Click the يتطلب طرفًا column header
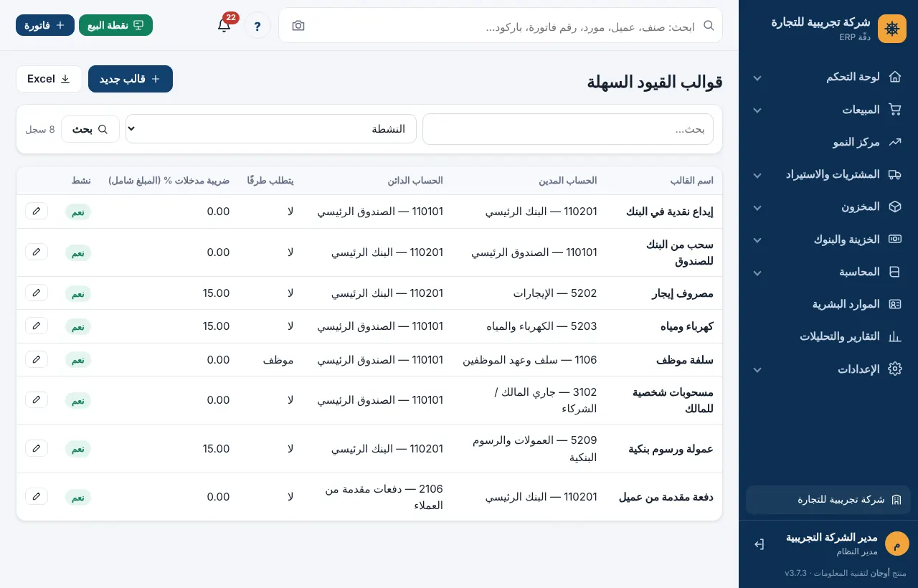Image resolution: width=918 pixels, height=588 pixels. [270, 180]
